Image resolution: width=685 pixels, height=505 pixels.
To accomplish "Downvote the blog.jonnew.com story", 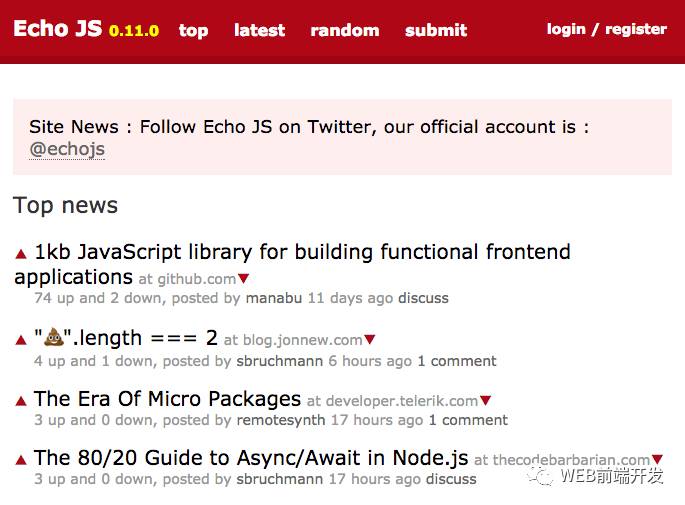I will coord(369,341).
